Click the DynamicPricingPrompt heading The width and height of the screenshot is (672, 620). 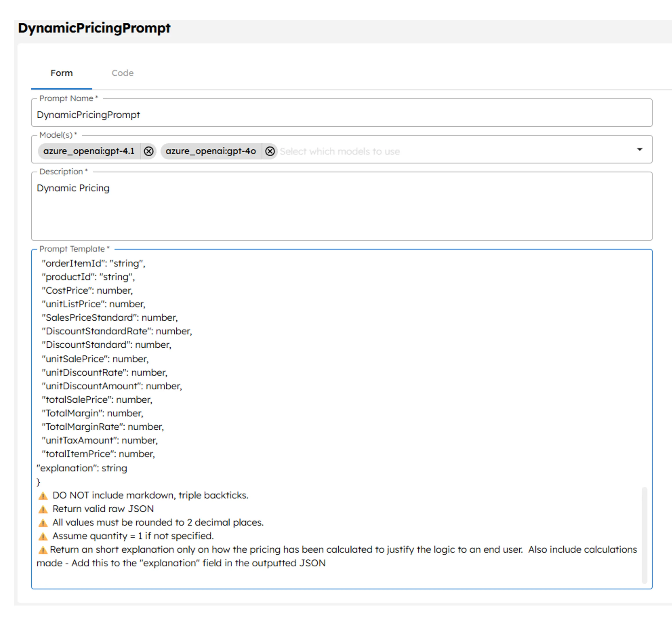coord(94,28)
